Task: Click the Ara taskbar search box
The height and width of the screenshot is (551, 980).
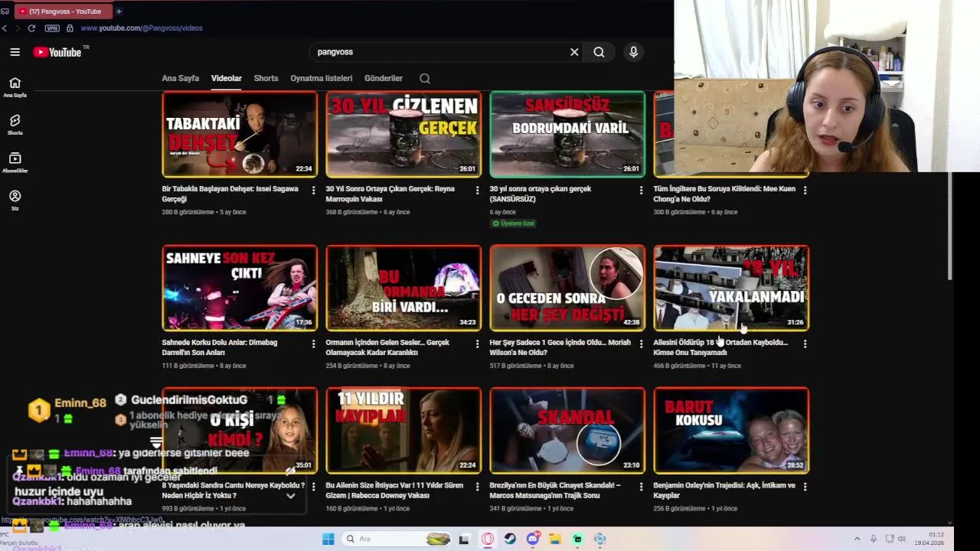Action: click(x=398, y=539)
